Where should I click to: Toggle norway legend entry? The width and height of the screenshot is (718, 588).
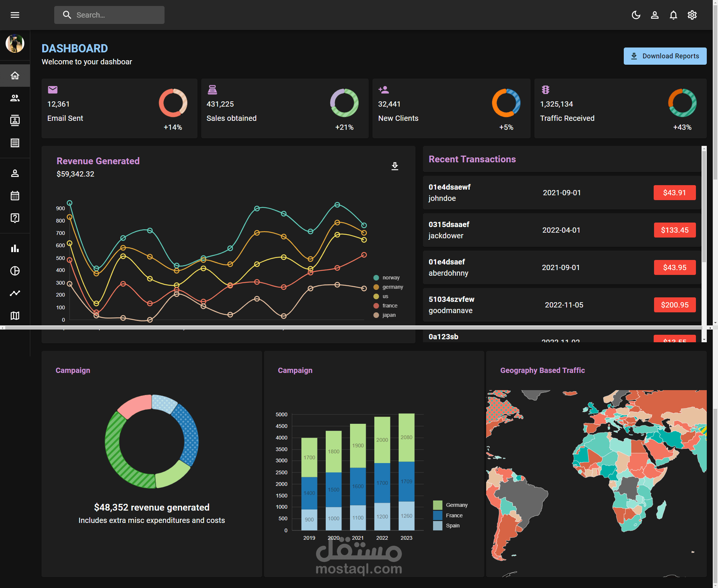click(x=387, y=278)
